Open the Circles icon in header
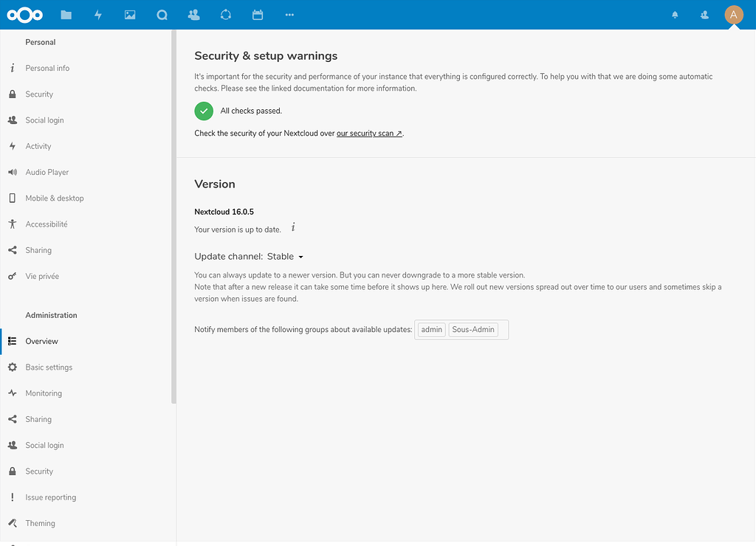Screen dimensions: 756x546 pyautogui.click(x=226, y=15)
